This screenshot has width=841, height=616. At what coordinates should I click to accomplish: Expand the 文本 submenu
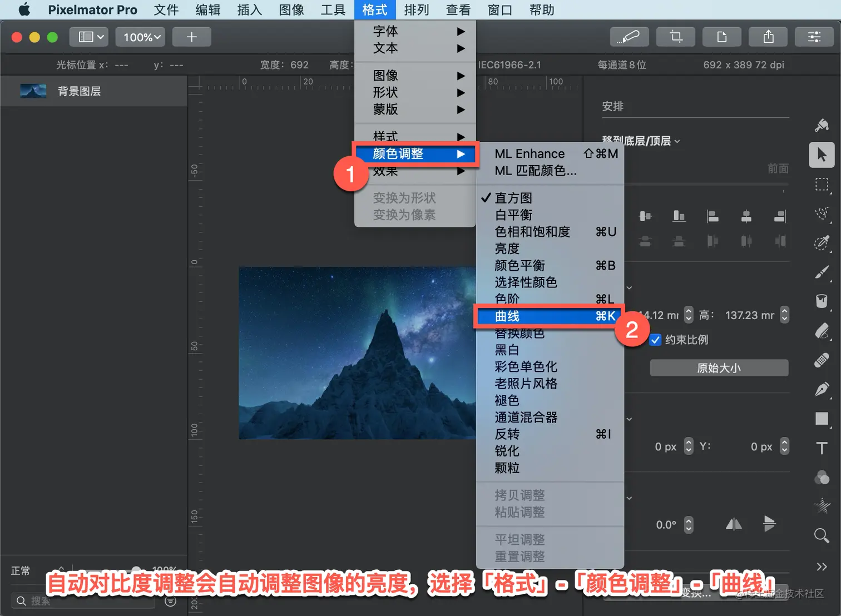[x=415, y=48]
